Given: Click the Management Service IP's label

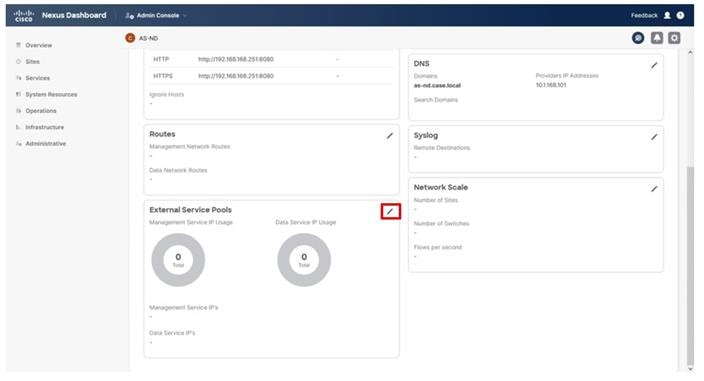Looking at the screenshot, I should pos(184,307).
